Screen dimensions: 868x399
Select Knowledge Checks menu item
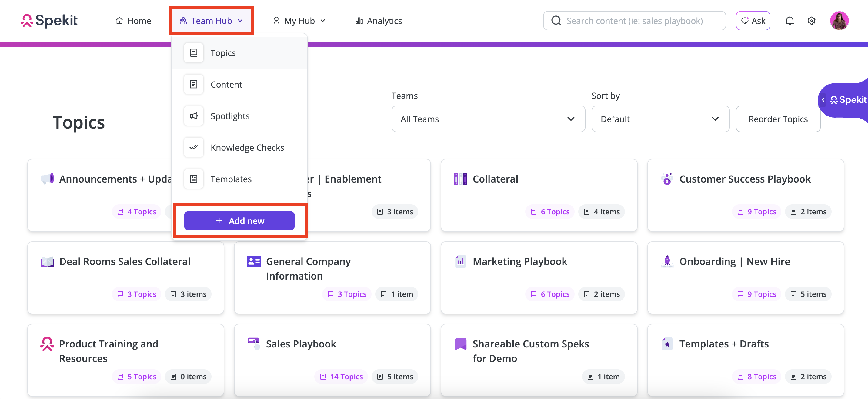239,147
